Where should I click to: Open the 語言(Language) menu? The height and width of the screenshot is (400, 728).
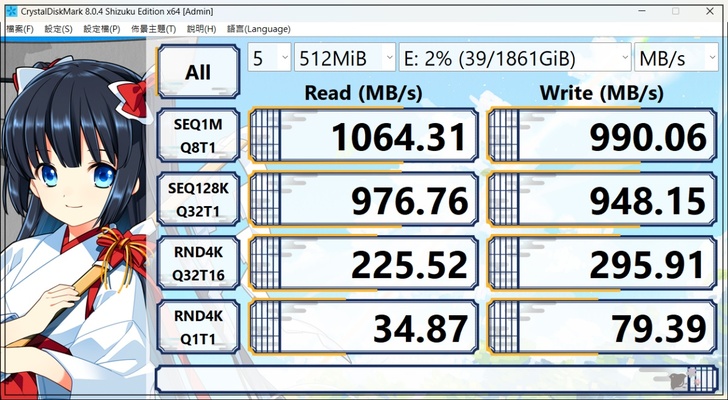259,29
